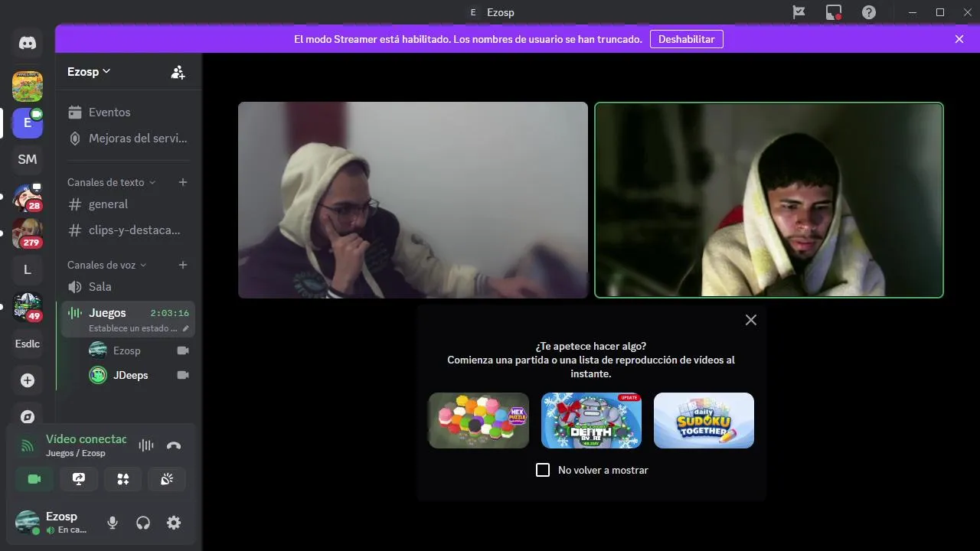Edit voice channel status pencil icon
980x551 pixels.
click(185, 328)
